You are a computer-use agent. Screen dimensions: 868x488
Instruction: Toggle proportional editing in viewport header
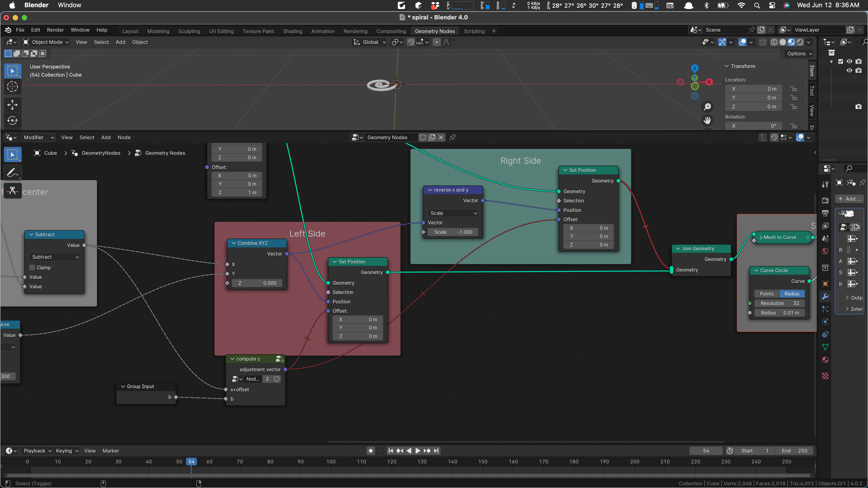pyautogui.click(x=437, y=42)
